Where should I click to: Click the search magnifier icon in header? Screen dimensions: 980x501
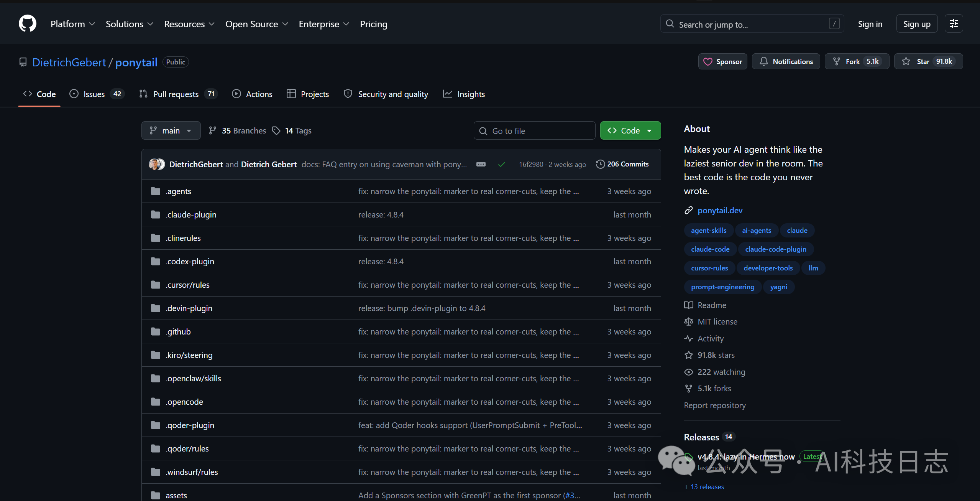point(670,24)
